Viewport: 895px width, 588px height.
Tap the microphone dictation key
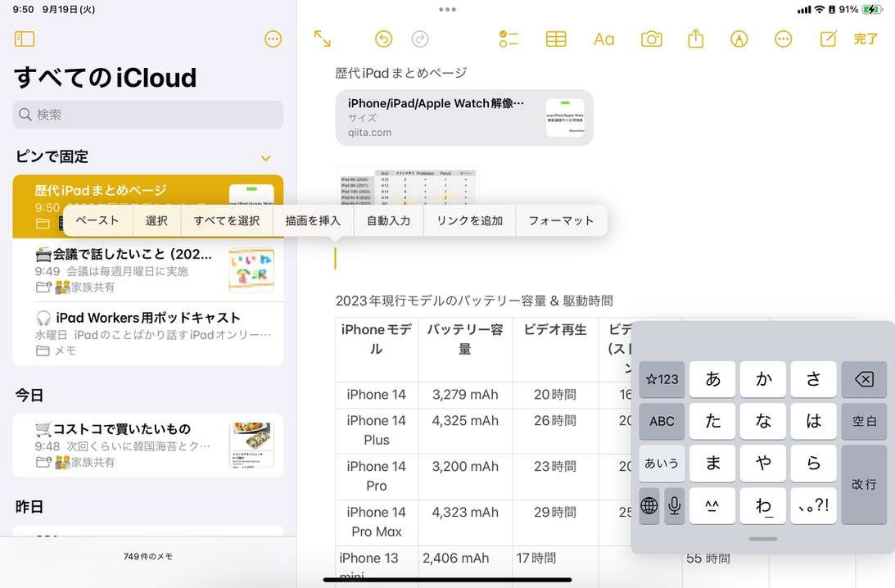674,505
